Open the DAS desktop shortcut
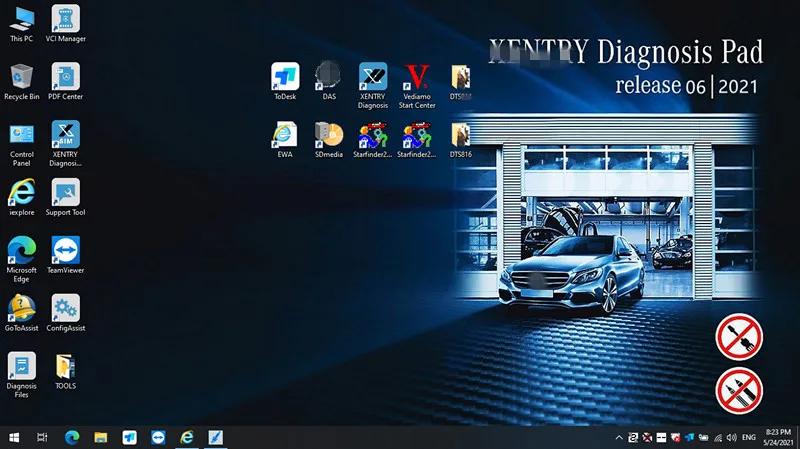Image resolution: width=800 pixels, height=449 pixels. pos(329,81)
